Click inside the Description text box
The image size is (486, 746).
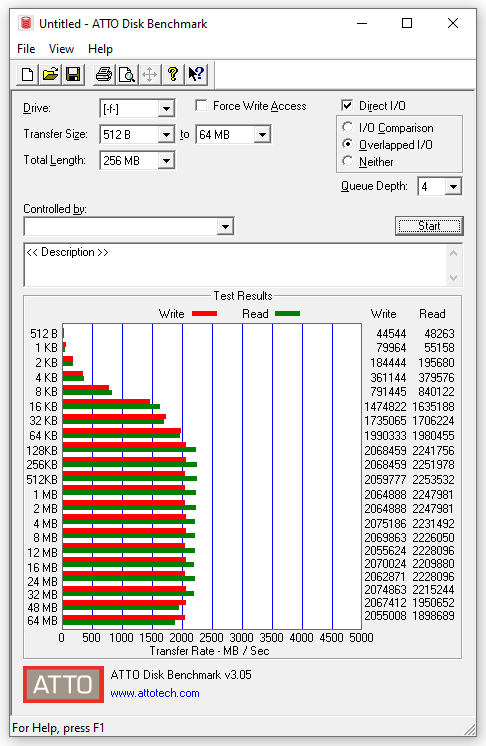pos(236,265)
